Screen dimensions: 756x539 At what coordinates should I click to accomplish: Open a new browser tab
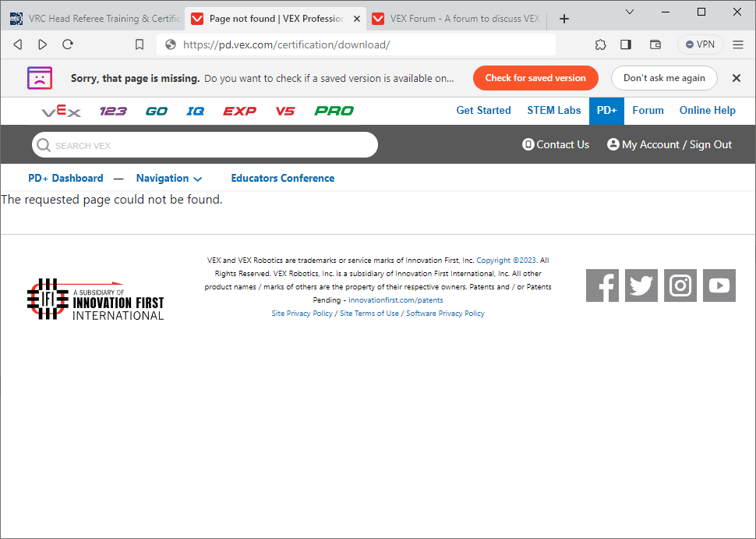(564, 19)
